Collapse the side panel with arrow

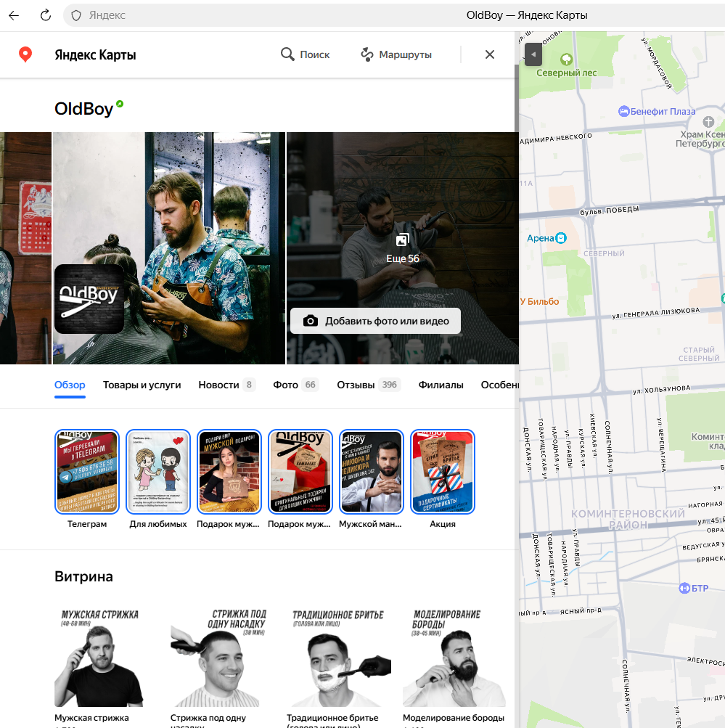[x=533, y=54]
